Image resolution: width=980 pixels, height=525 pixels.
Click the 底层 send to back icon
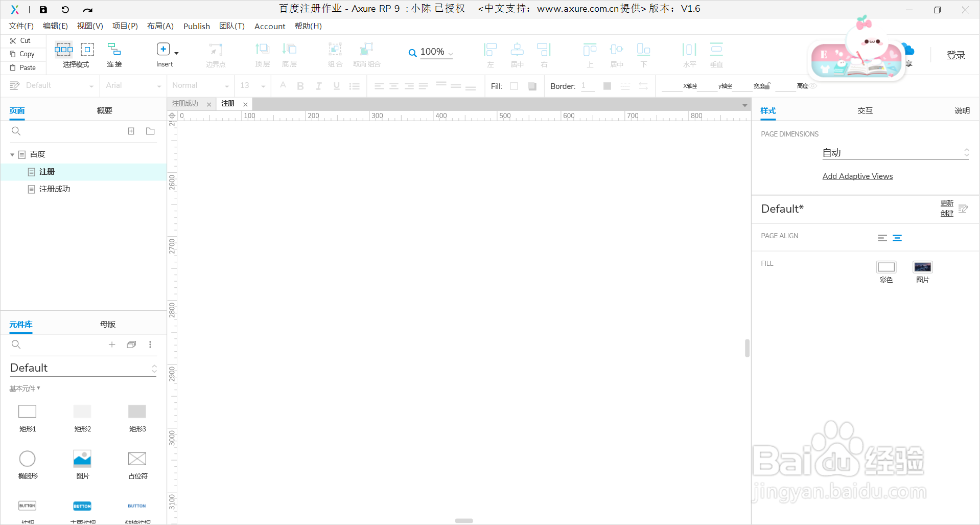click(289, 49)
